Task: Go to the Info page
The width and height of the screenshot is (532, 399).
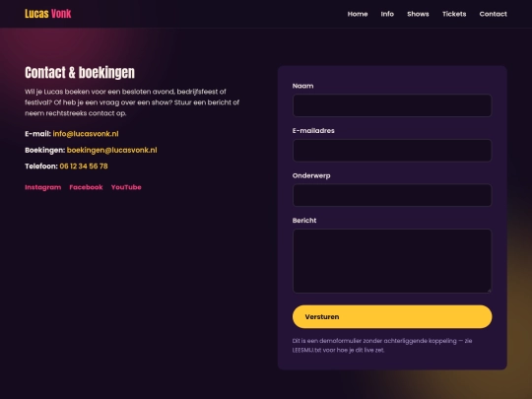Action: (x=387, y=14)
